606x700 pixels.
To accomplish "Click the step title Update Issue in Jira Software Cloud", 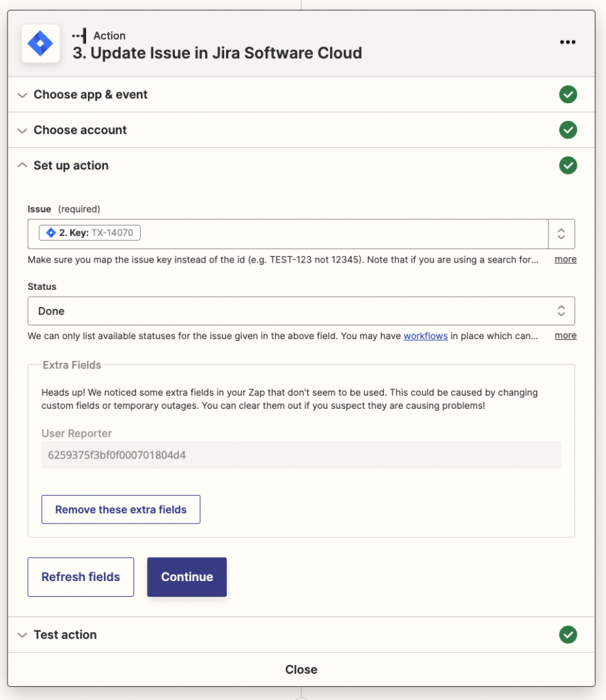I will tap(217, 53).
